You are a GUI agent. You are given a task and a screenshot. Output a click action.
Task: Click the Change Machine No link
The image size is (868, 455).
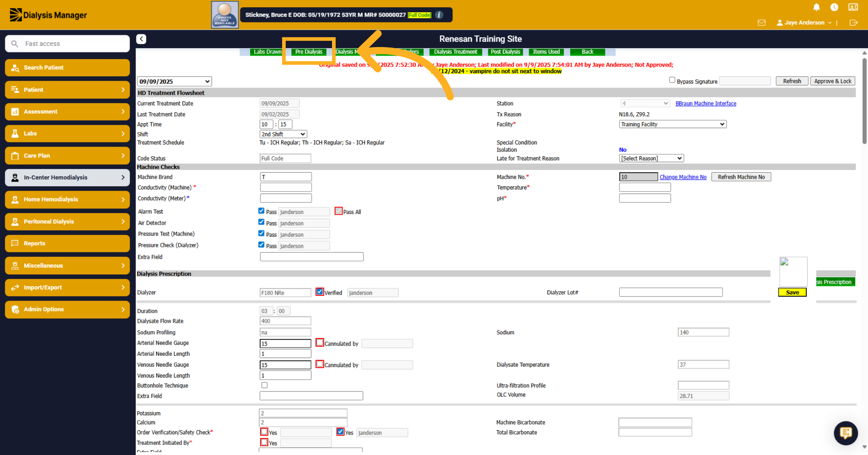pos(683,177)
